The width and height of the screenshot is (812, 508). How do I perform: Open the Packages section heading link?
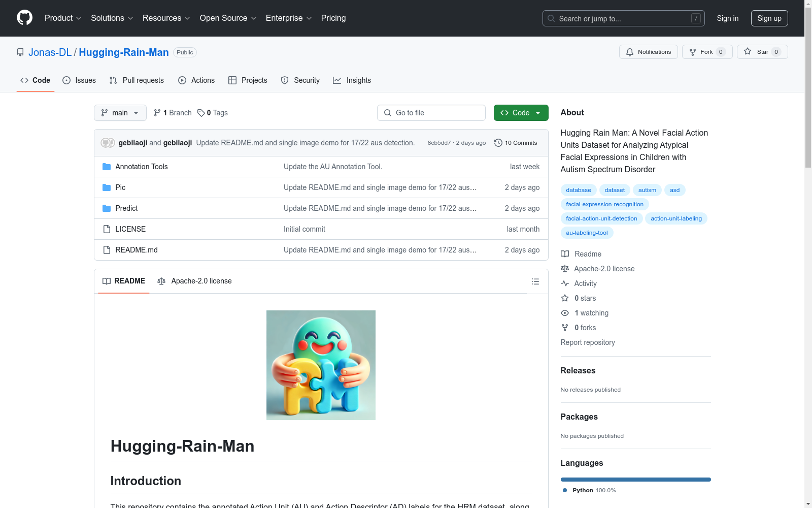click(579, 417)
